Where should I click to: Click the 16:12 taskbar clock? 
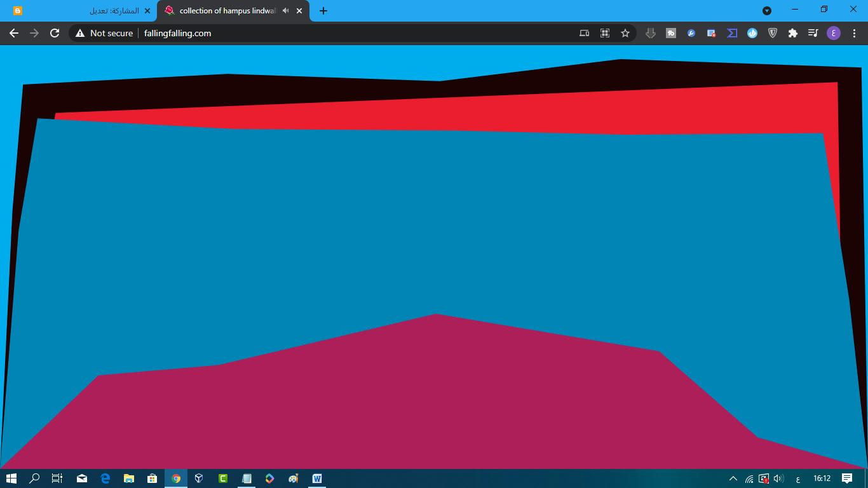[822, 478]
